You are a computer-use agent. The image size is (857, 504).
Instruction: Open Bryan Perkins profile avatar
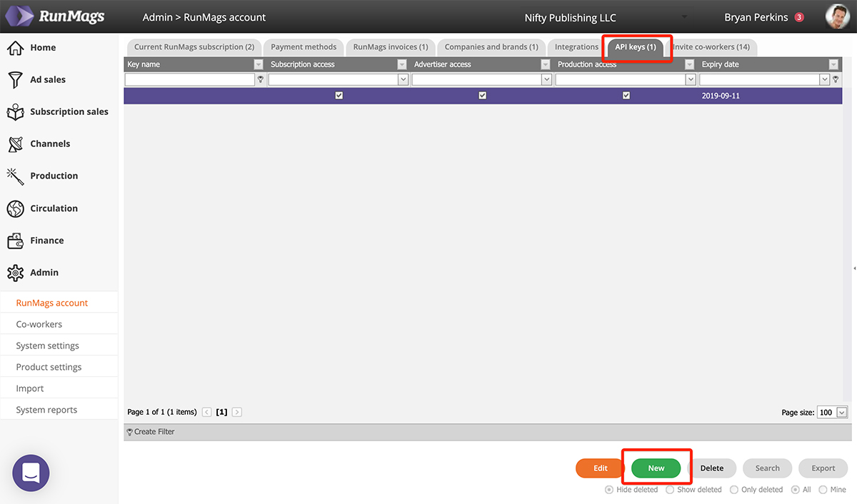(837, 16)
